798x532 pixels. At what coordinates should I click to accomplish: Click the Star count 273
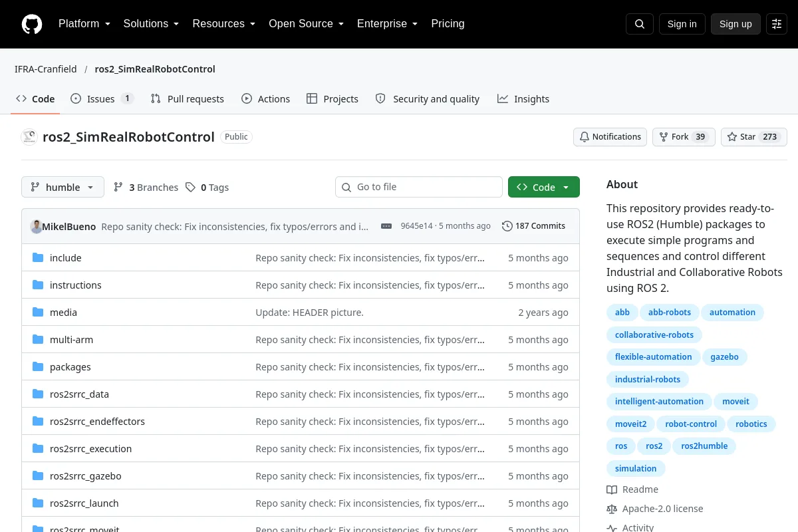click(770, 137)
